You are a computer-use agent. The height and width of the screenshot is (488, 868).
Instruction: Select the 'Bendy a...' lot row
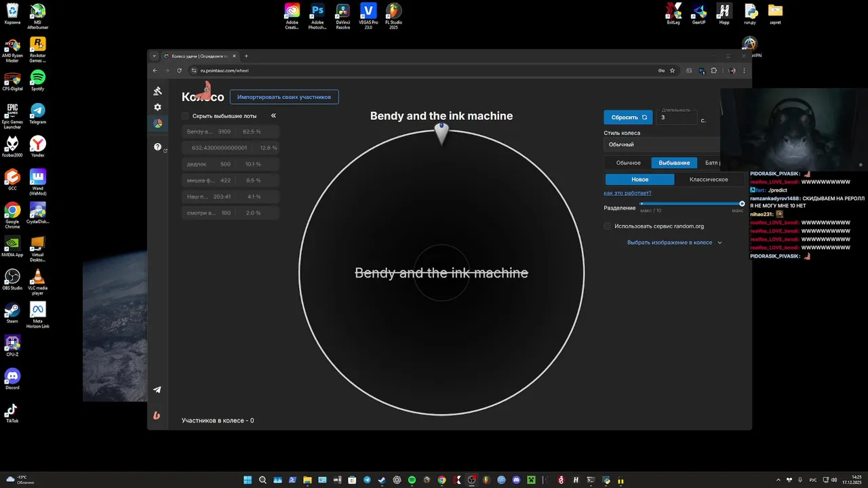(231, 131)
